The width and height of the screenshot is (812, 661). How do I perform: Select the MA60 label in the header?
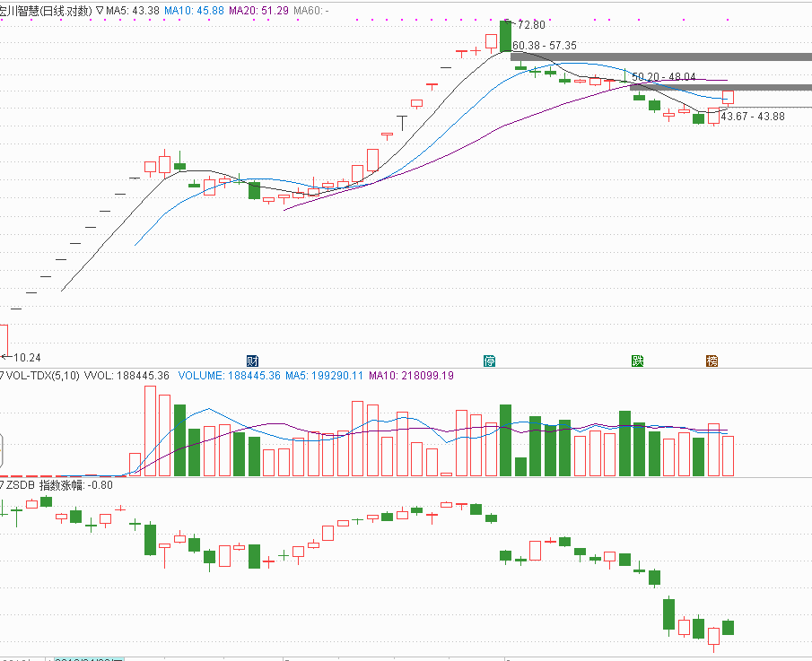310,11
